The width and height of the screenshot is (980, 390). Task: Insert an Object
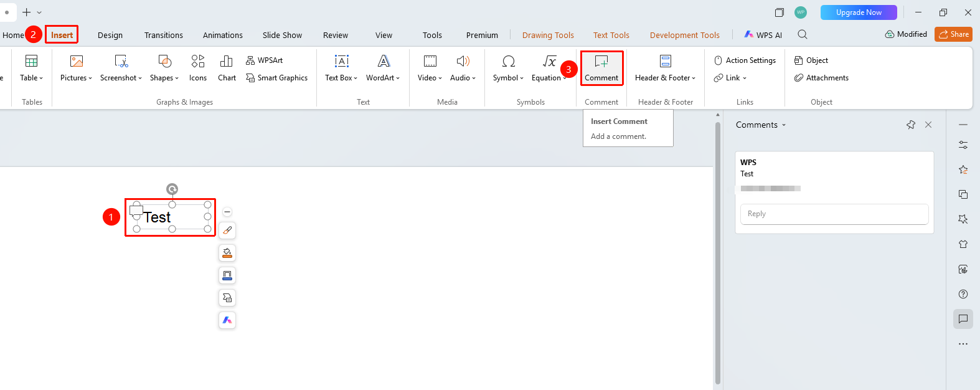click(x=811, y=60)
